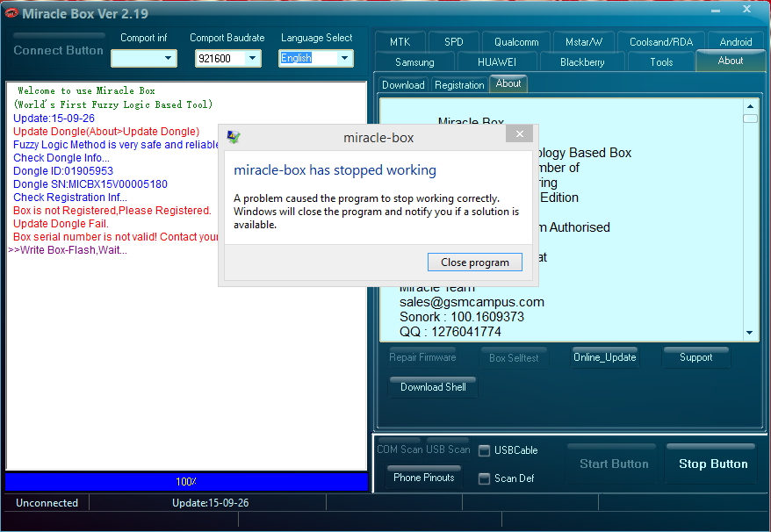
Task: Open the Comport Baudrate dropdown arrow
Action: tap(252, 58)
